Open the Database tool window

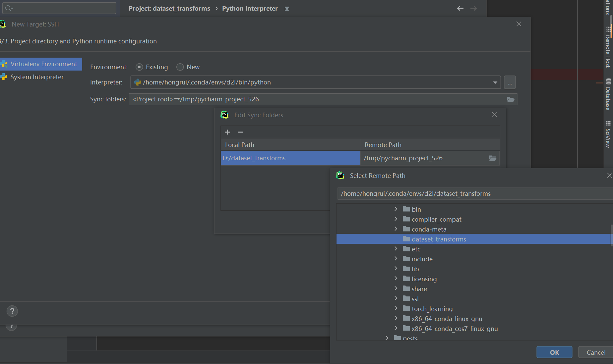pos(608,94)
